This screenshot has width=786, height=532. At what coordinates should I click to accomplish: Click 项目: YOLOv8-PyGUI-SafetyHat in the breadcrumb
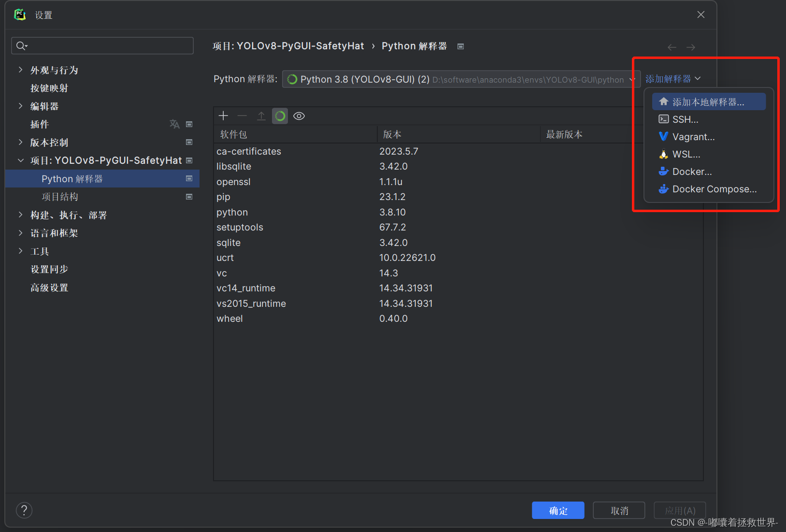pyautogui.click(x=288, y=46)
